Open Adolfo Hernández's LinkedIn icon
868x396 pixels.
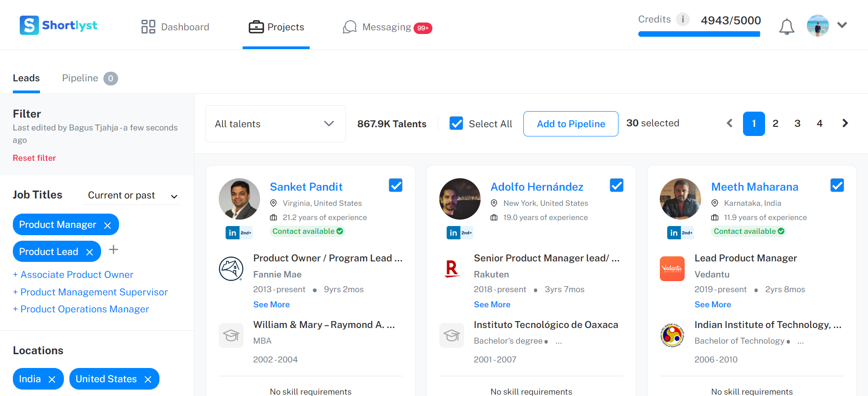(453, 233)
